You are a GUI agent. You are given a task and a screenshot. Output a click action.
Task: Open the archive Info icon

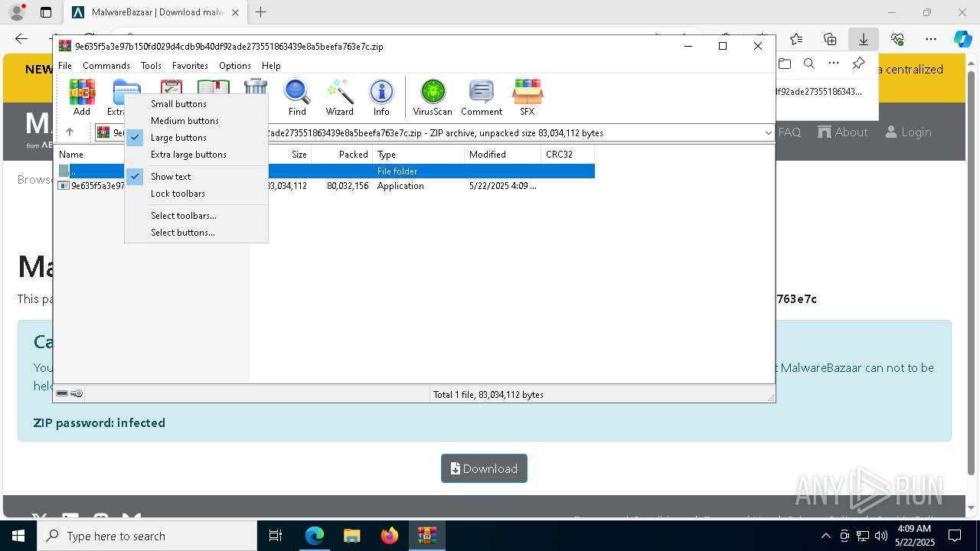[x=381, y=97]
